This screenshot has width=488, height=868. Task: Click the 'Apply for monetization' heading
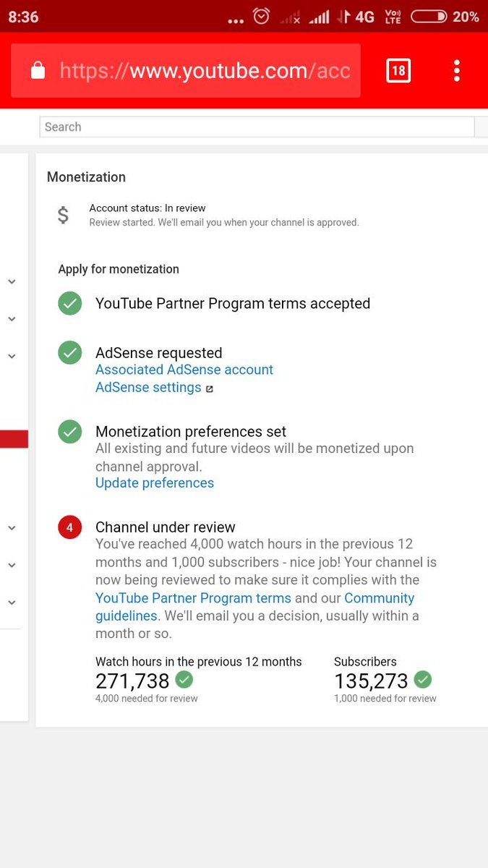[x=119, y=269]
